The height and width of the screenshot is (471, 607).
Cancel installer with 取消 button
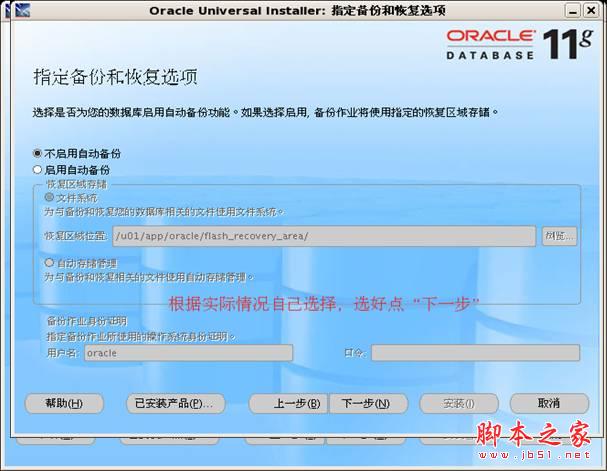click(x=549, y=404)
